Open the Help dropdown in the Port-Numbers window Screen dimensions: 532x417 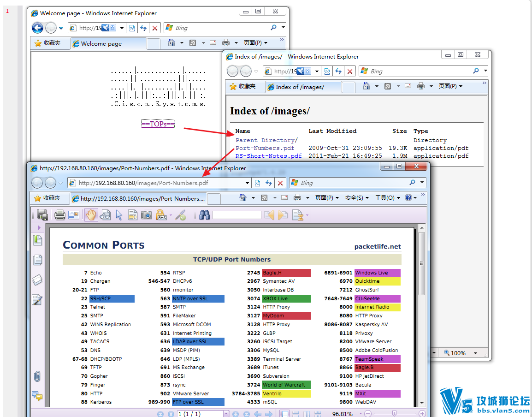click(415, 198)
